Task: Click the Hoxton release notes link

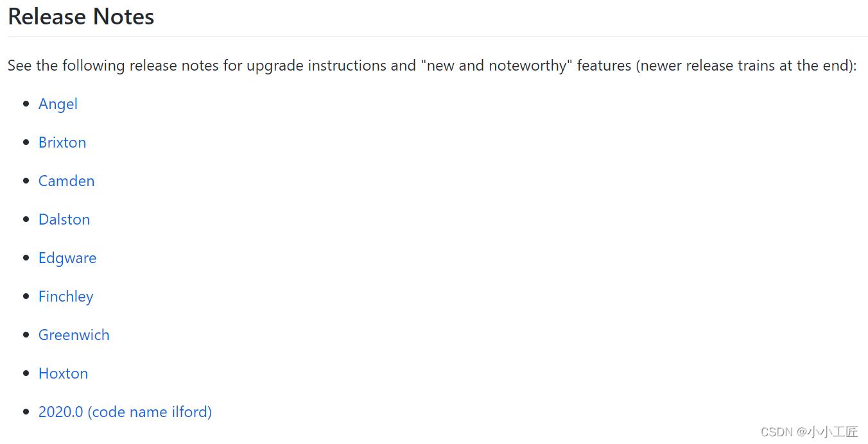Action: coord(63,373)
